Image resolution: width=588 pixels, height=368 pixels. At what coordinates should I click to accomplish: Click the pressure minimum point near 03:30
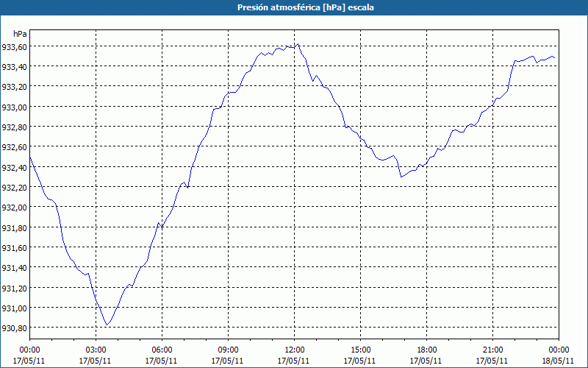pyautogui.click(x=107, y=325)
